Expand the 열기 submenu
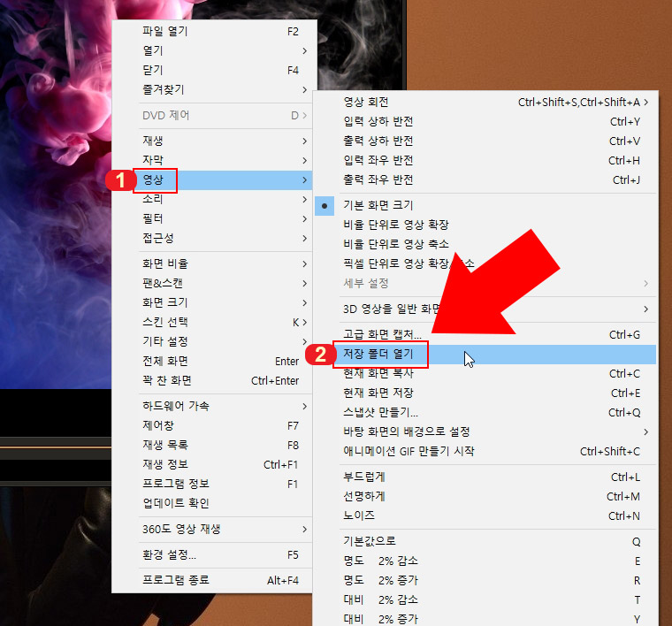Image resolution: width=672 pixels, height=626 pixels. 214,50
